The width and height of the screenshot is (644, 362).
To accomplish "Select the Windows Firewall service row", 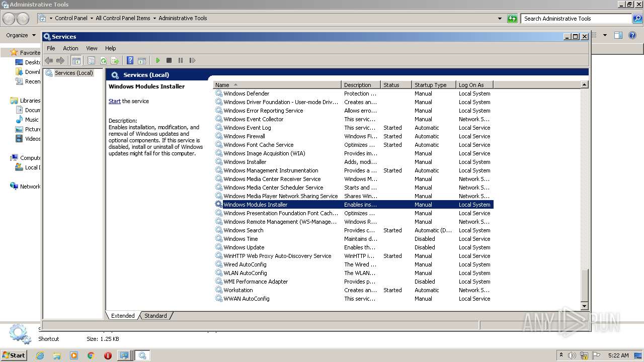I will (x=353, y=136).
